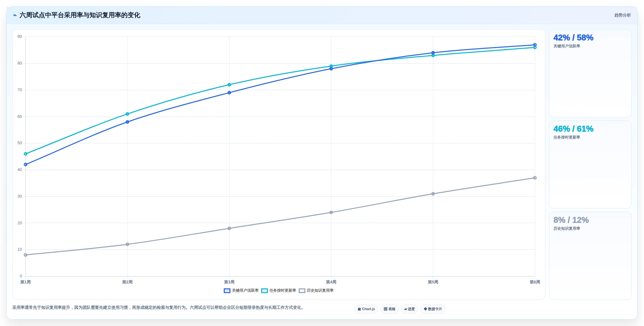
Task: Click the cyan data point at 第4周 (79)
Action: 331,66
